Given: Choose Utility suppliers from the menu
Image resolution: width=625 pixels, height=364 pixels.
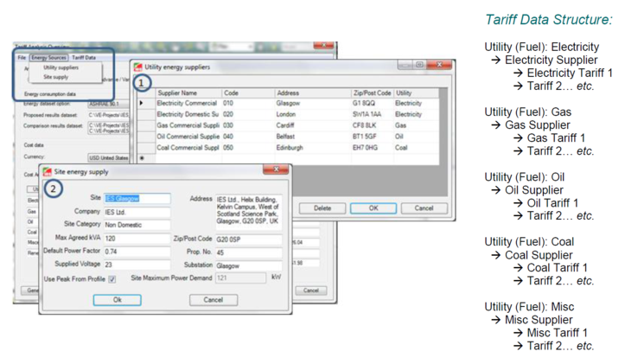Looking at the screenshot, I should 61,67.
